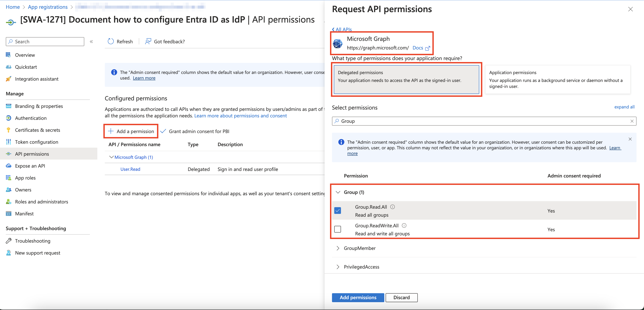Click the app registration icon beside title
The image size is (644, 310).
pyautogui.click(x=11, y=22)
